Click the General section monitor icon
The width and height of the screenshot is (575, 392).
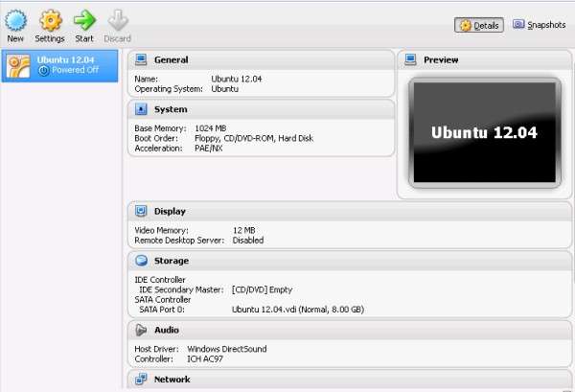(141, 59)
